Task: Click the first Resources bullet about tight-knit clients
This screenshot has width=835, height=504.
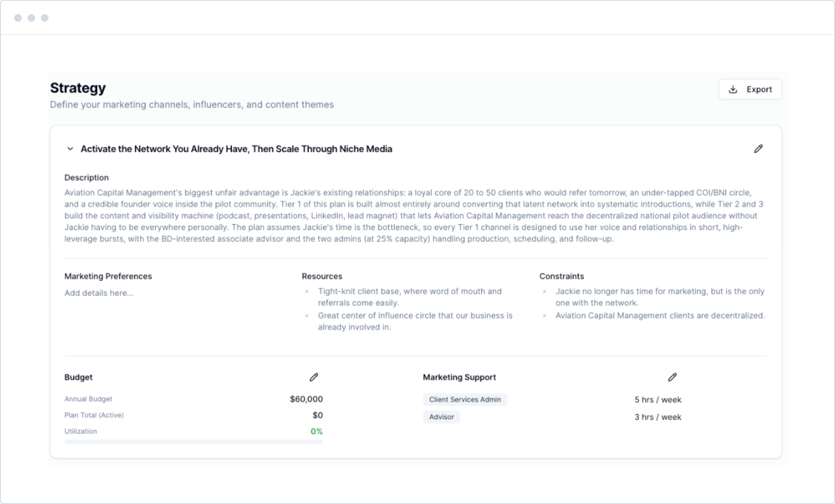Action: point(410,297)
